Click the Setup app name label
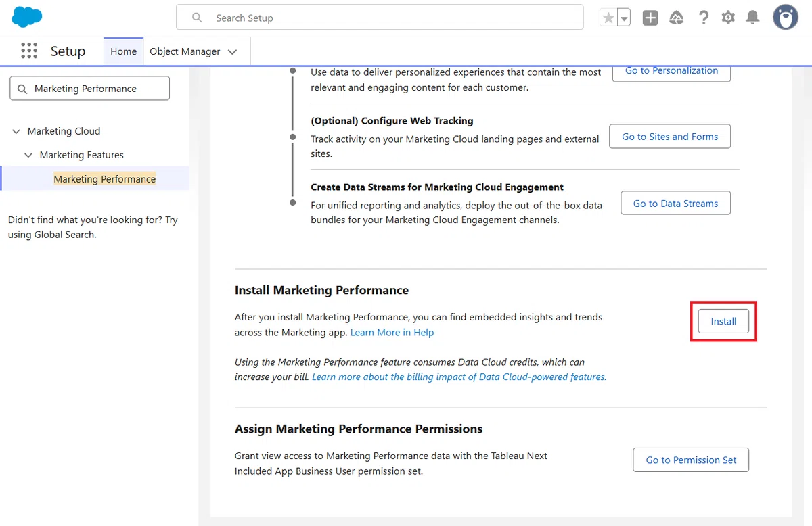The width and height of the screenshot is (812, 526). [x=68, y=51]
